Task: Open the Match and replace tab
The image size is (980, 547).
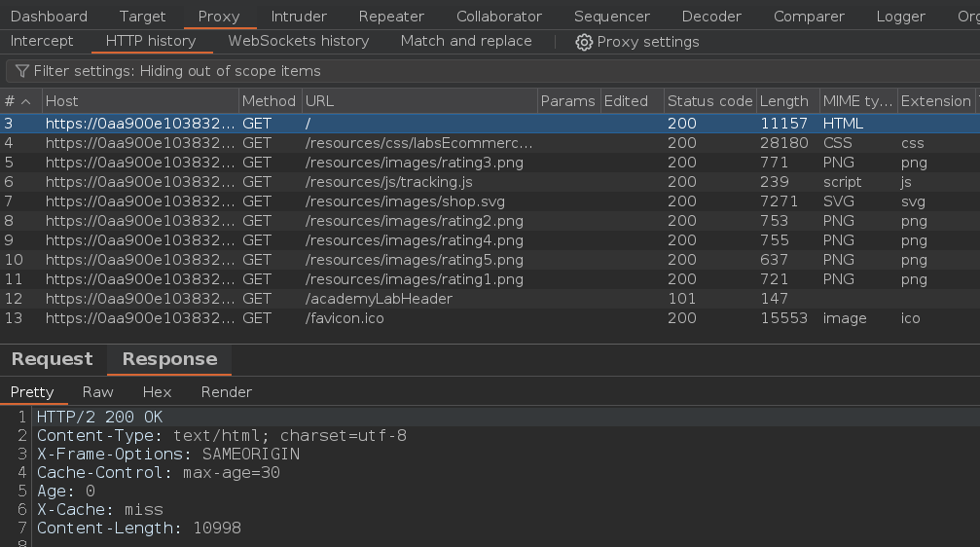Action: point(465,41)
